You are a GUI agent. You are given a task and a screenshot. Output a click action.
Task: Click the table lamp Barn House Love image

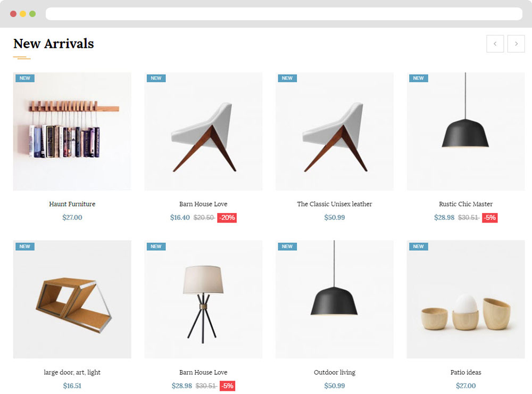point(203,299)
